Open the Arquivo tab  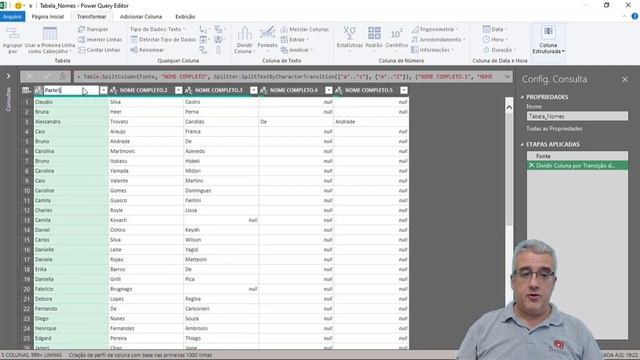tap(12, 17)
